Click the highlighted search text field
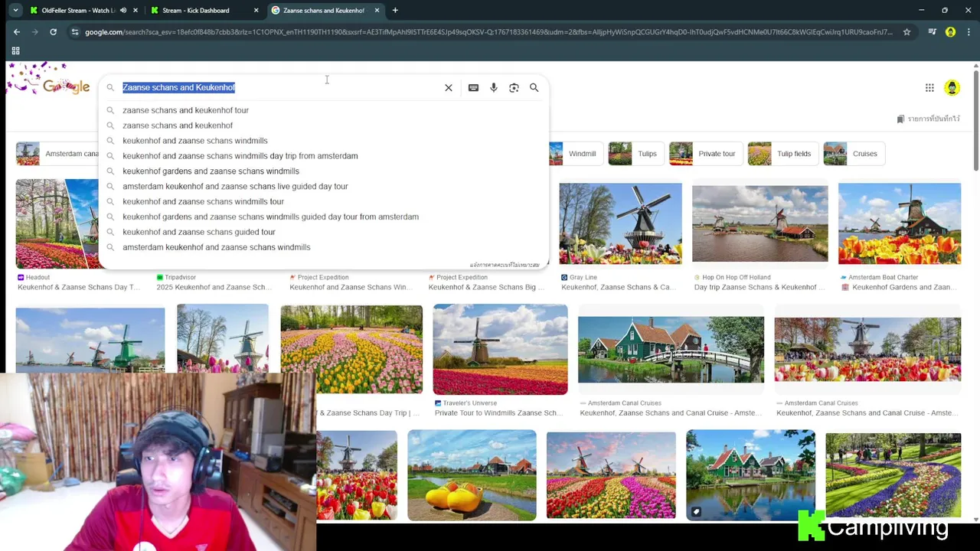The width and height of the screenshot is (980, 551). (279, 88)
